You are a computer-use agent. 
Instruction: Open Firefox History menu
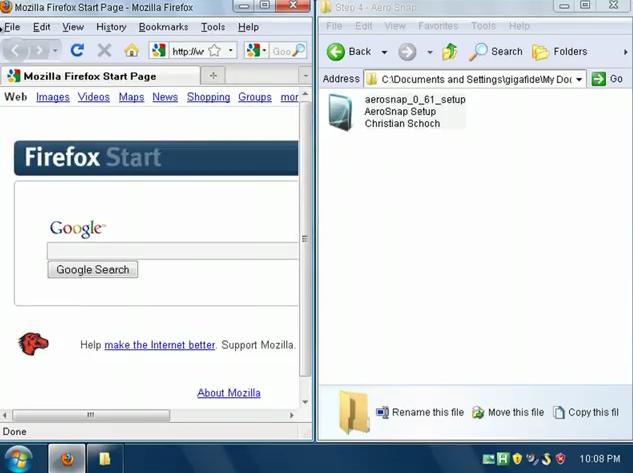coord(111,27)
